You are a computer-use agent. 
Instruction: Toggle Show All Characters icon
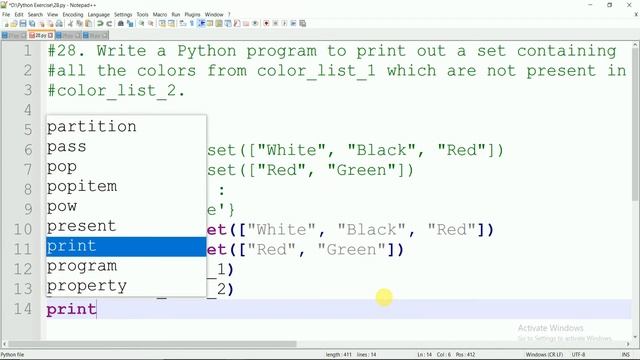tap(192, 24)
